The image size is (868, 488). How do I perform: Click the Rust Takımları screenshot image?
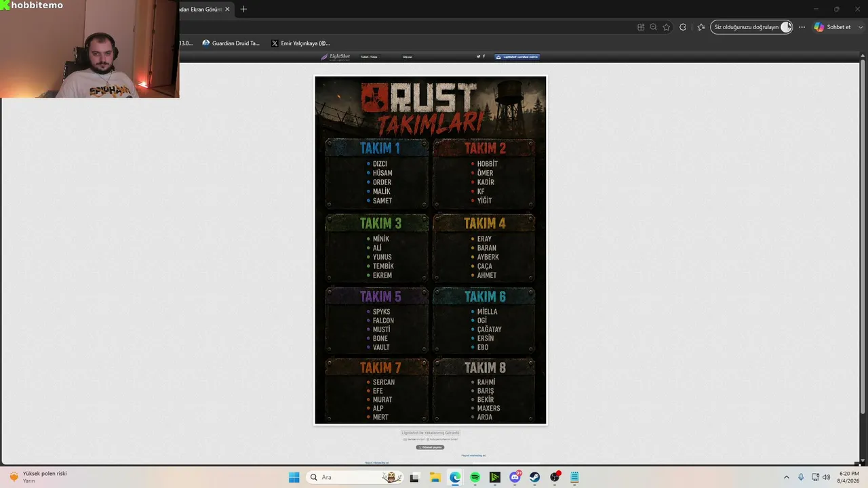(x=431, y=250)
